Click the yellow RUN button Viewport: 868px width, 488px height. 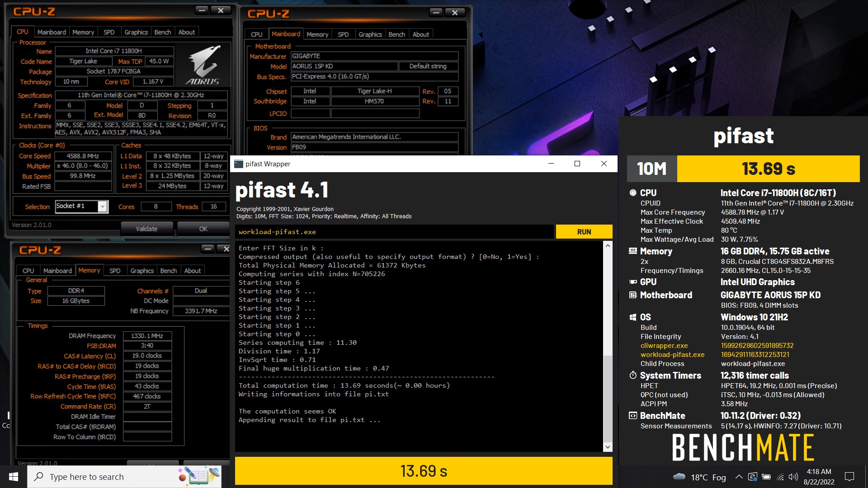(584, 232)
